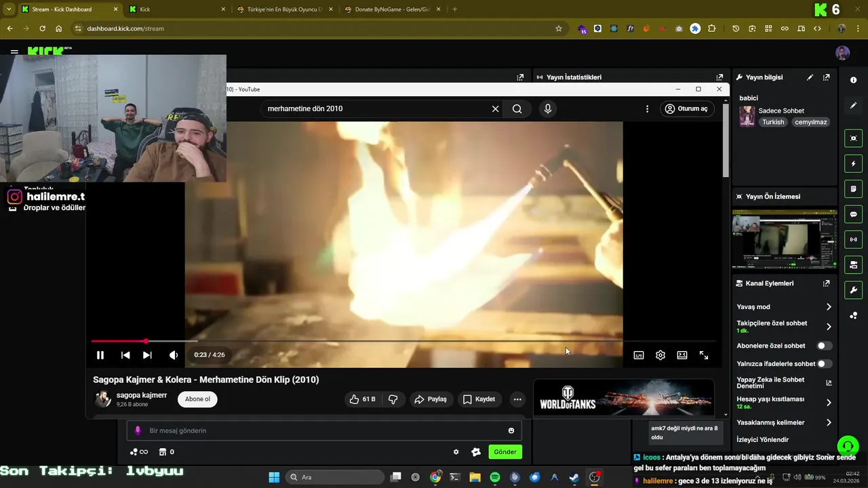Open Chrome extensions puzzle icon

pyautogui.click(x=711, y=28)
